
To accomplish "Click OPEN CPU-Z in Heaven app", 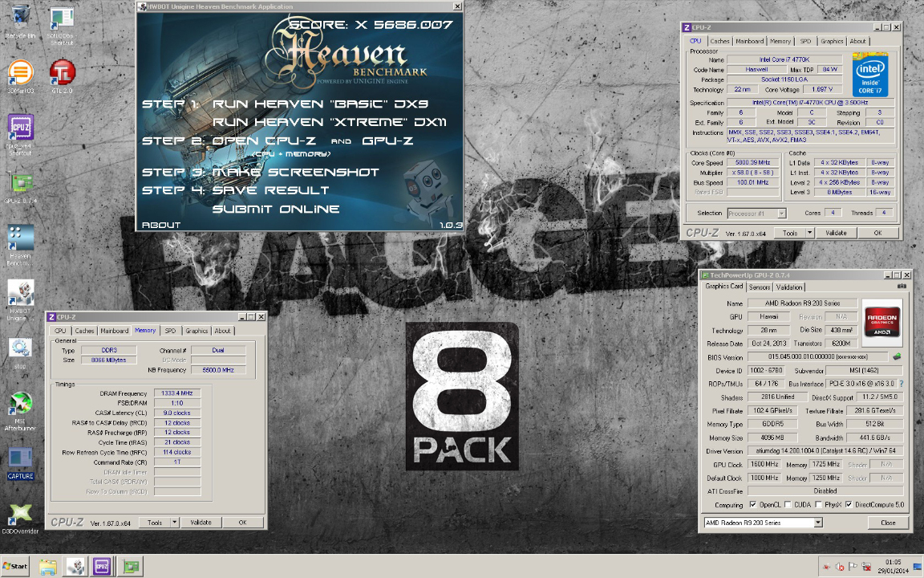I will point(264,141).
